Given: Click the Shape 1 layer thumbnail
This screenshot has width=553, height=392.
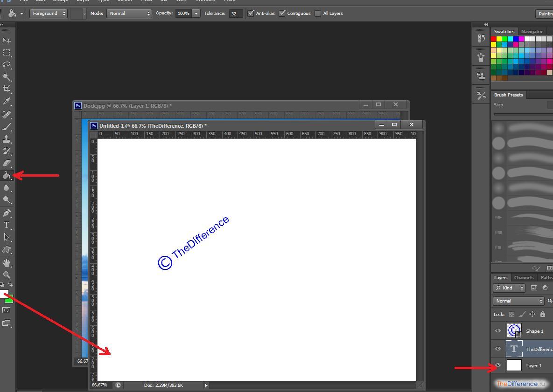Looking at the screenshot, I should [x=514, y=331].
